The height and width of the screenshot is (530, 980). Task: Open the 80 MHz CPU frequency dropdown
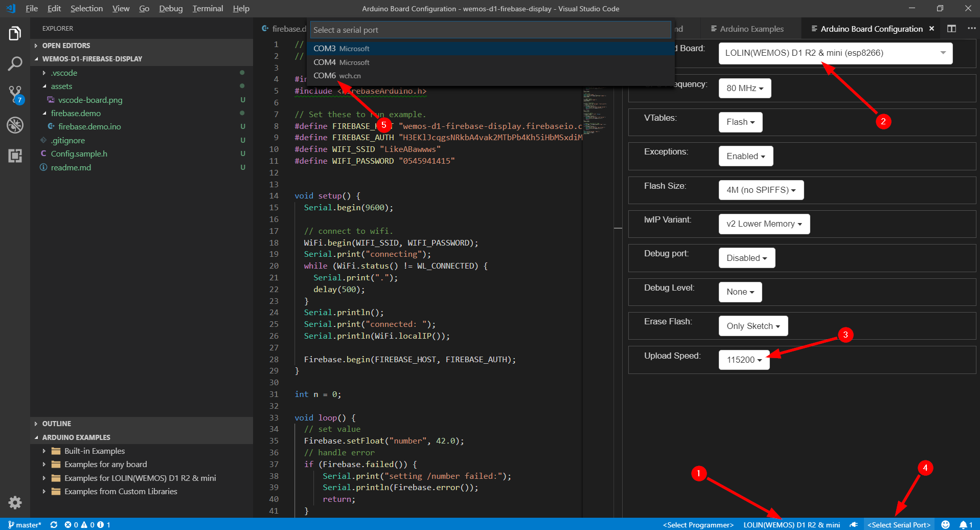[745, 88]
